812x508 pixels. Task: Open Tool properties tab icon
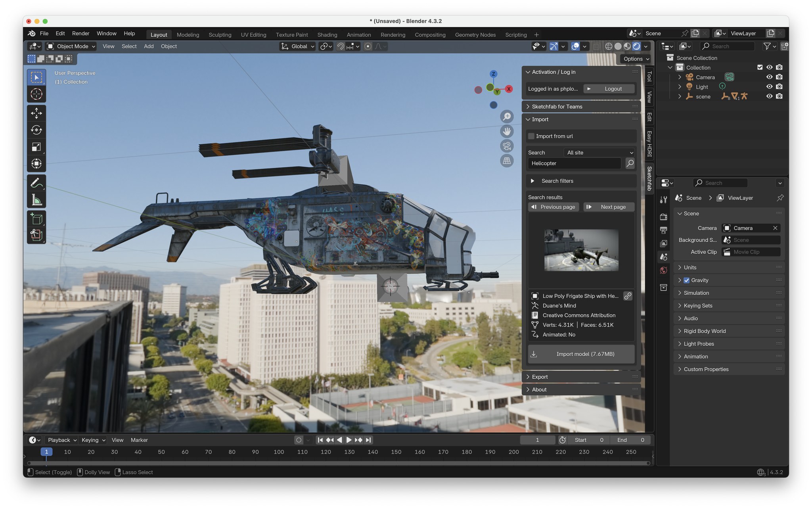click(663, 200)
